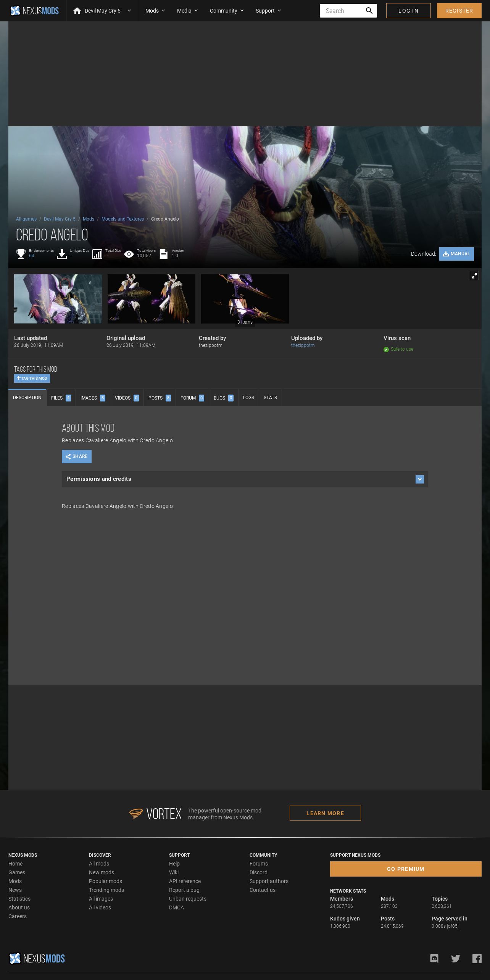Viewport: 490px width, 980px height.
Task: Click the home icon beside Devil May Cry 5
Action: tap(77, 11)
